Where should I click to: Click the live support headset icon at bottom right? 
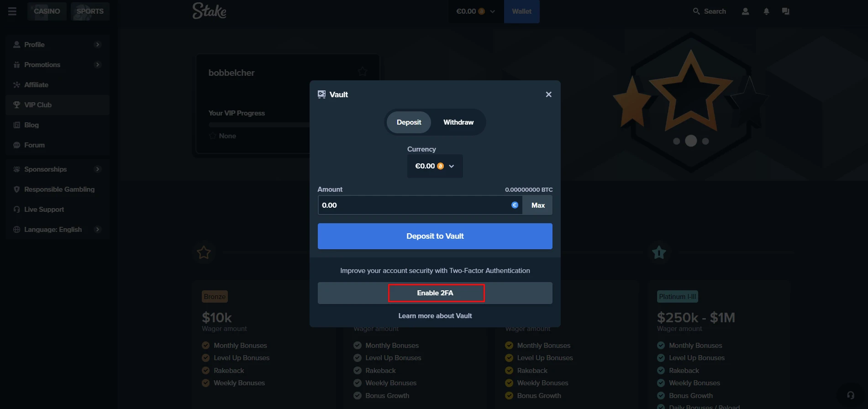tap(851, 395)
